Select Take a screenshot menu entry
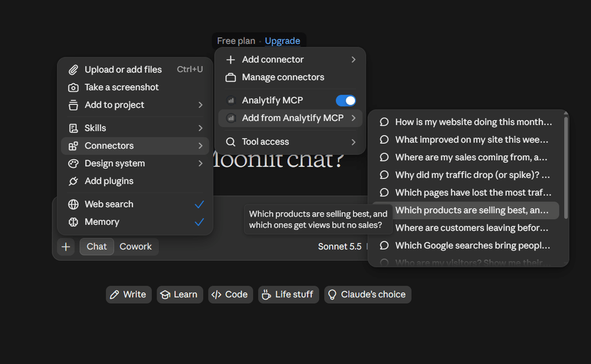The width and height of the screenshot is (591, 364). [x=135, y=88]
